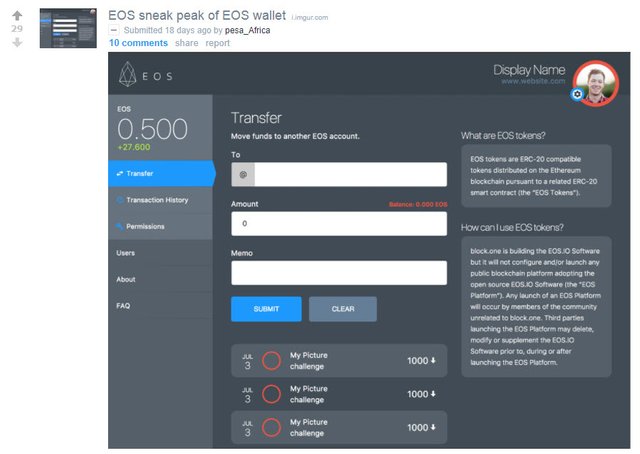Focus the To recipient input field
Viewport: 640px width, 454px height.
click(339, 175)
